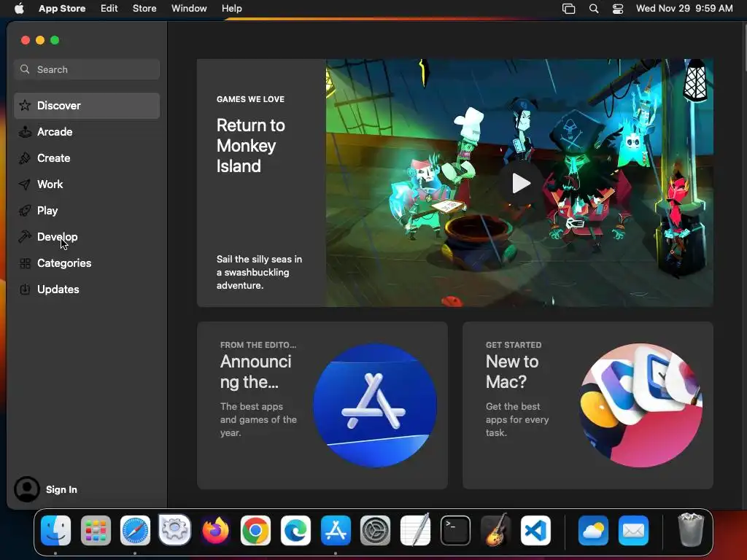
Task: Open the Window menu
Action: point(189,9)
